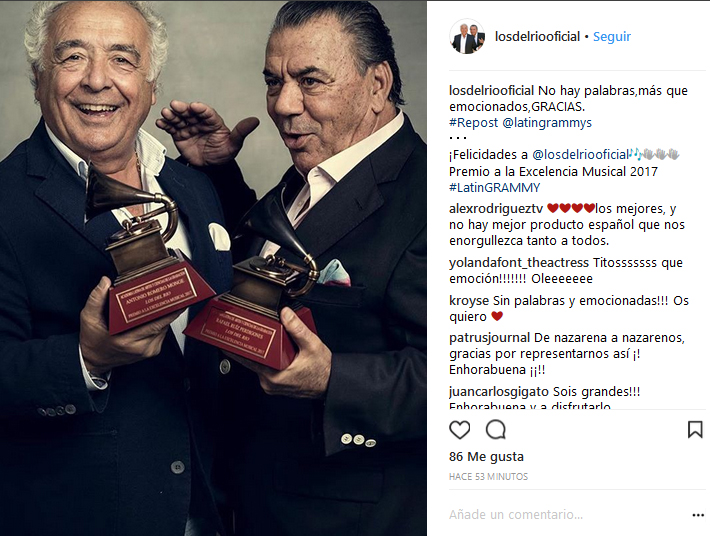This screenshot has width=710, height=536.
Task: Open the #LatinGRAMMY hashtag
Action: [494, 187]
